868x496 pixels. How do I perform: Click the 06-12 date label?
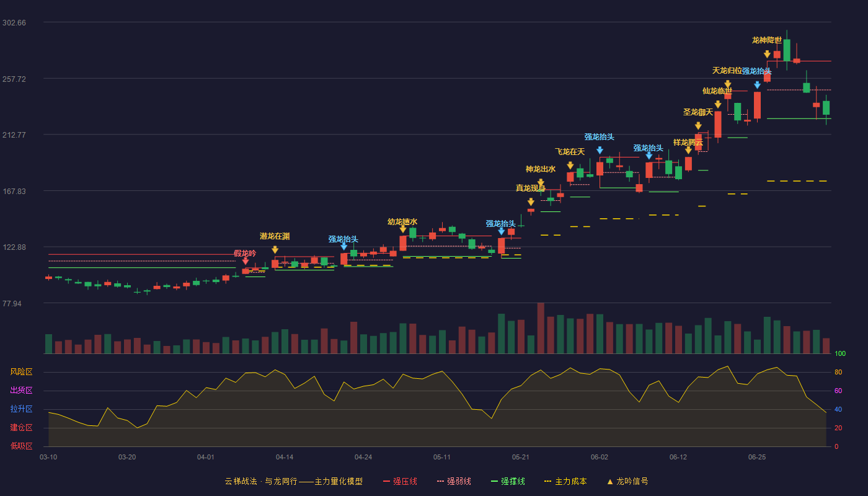(x=678, y=457)
